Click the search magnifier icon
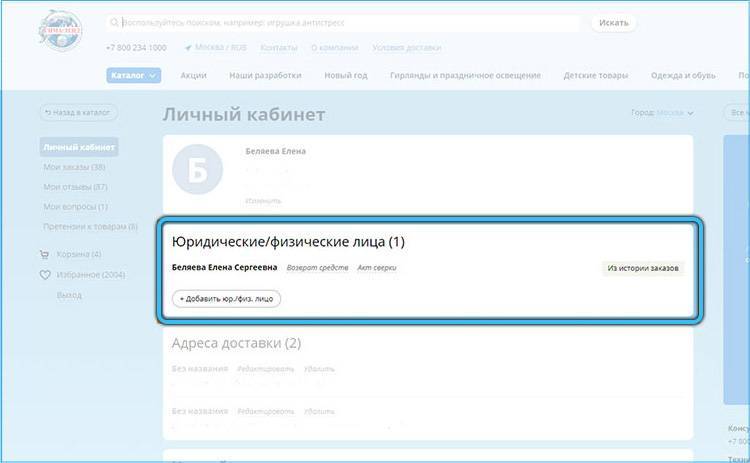The width and height of the screenshot is (750, 463). click(x=114, y=22)
